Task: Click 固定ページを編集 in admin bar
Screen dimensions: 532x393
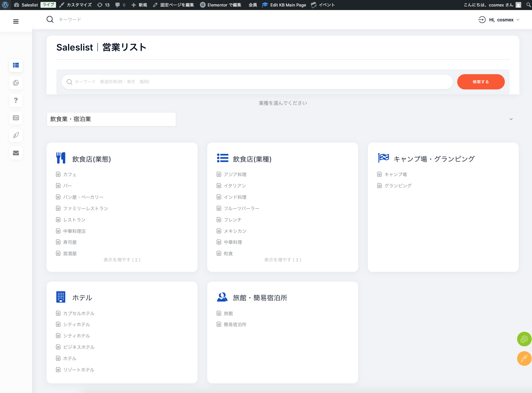Action: point(173,5)
